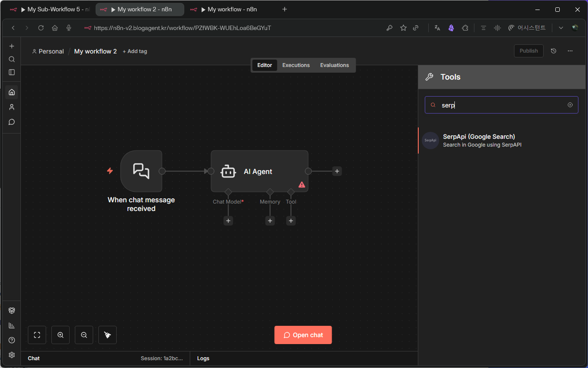The width and height of the screenshot is (588, 368).
Task: Click the browser address bar URL
Action: tap(182, 28)
